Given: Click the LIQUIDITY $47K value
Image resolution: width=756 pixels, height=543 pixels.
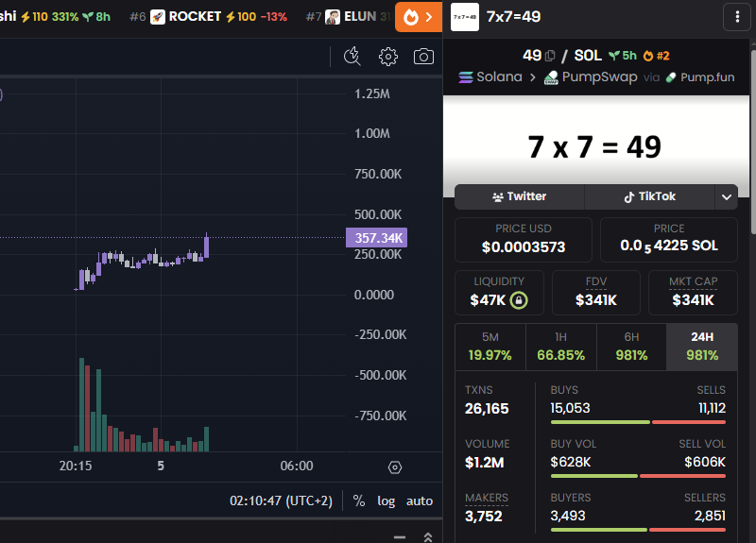Looking at the screenshot, I should coord(488,300).
